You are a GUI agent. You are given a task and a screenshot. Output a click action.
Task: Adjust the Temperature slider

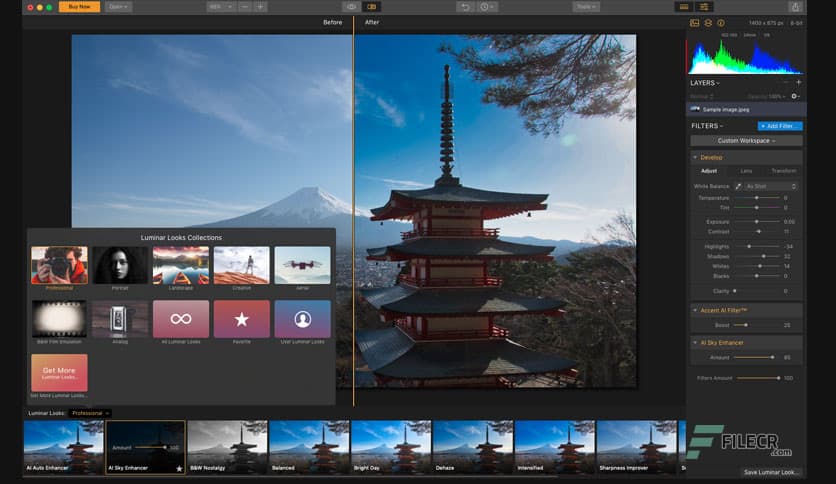(757, 198)
